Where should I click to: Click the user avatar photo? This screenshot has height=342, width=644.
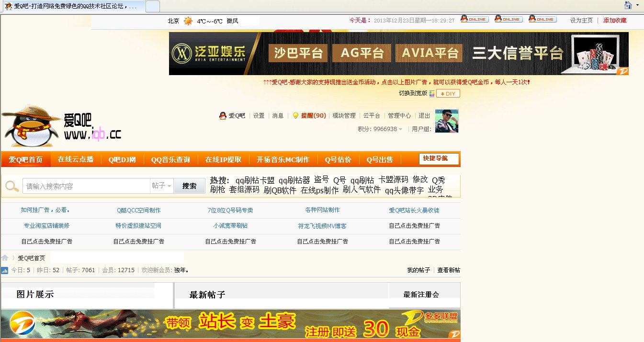pyautogui.click(x=447, y=121)
